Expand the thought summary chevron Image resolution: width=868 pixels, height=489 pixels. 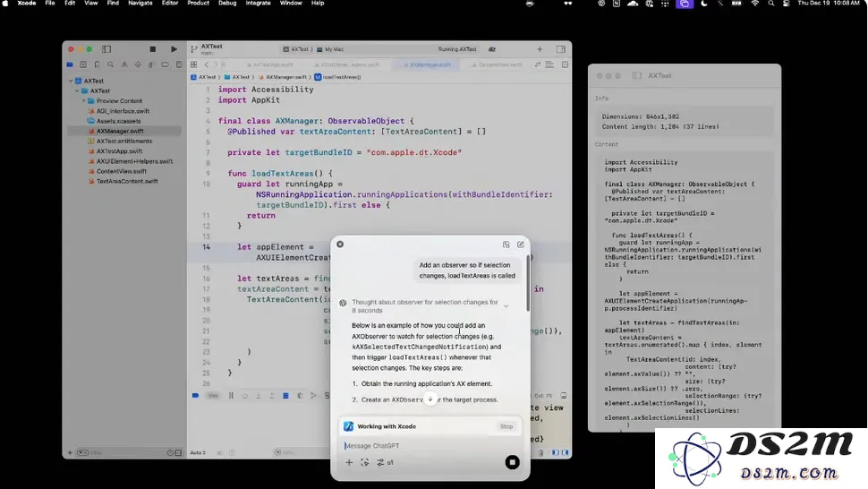[506, 306]
